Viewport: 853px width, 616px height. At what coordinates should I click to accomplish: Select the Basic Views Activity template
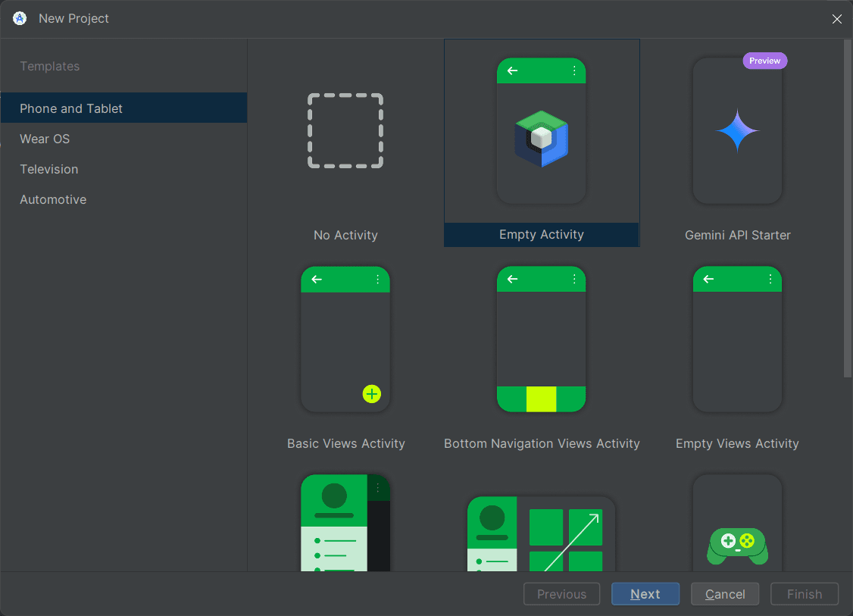345,339
